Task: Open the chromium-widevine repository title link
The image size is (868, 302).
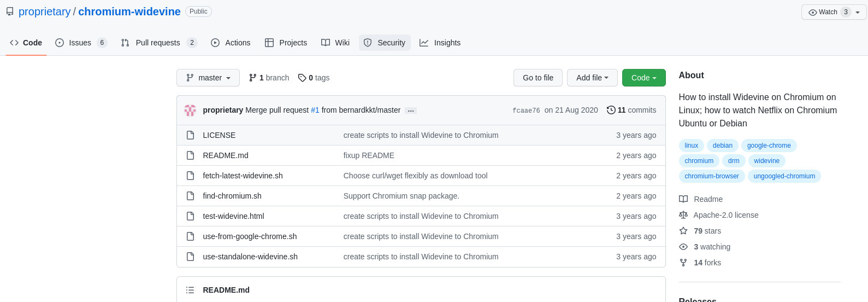Action: pos(129,11)
